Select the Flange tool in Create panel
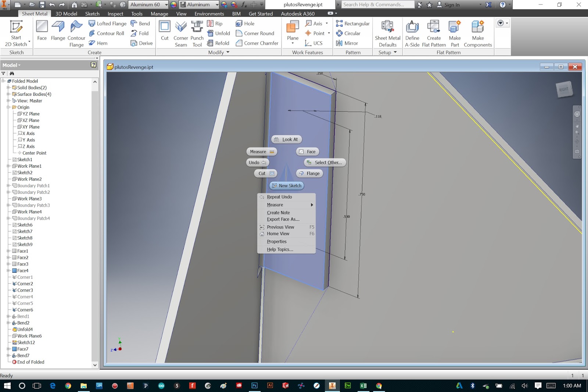This screenshot has height=392, width=588. tap(58, 32)
